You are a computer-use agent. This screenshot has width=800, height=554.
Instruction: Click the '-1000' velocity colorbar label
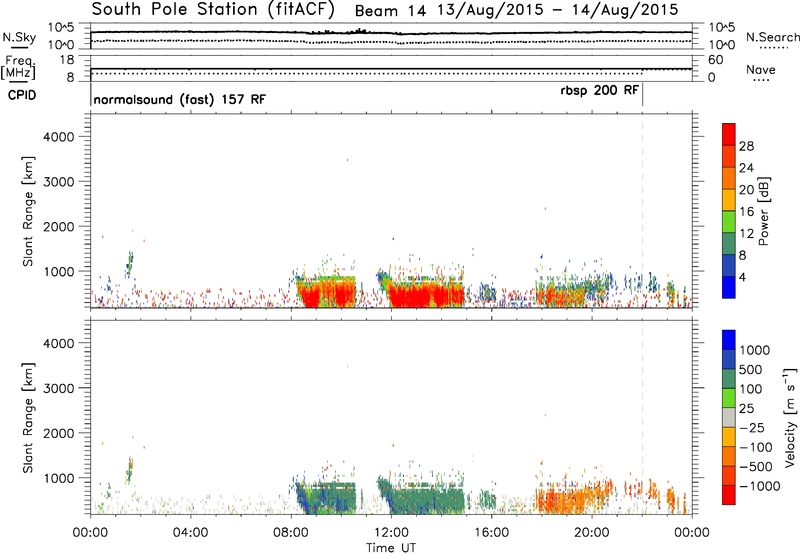760,486
